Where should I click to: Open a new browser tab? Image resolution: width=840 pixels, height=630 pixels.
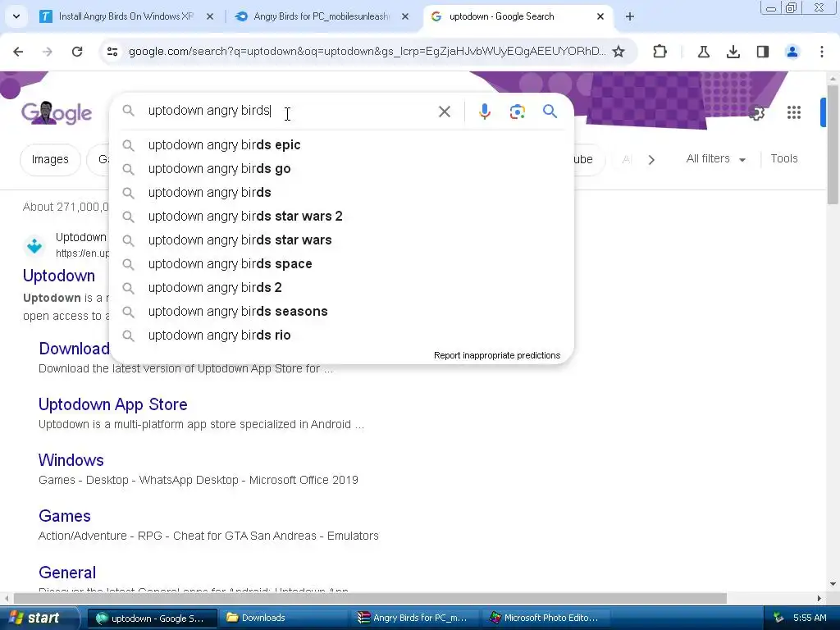(x=630, y=16)
